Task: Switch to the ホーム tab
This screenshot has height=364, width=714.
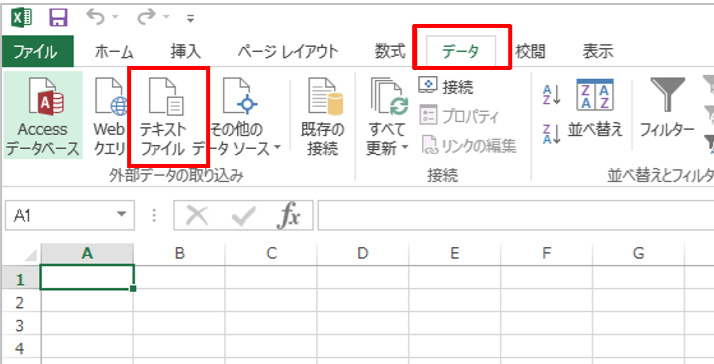Action: click(114, 51)
